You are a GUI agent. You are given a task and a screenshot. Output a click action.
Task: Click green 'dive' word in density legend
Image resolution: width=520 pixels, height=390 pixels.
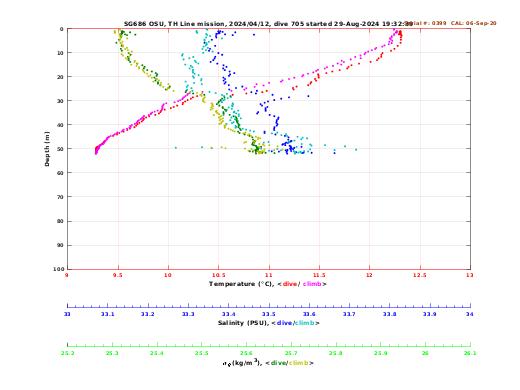[x=278, y=363]
